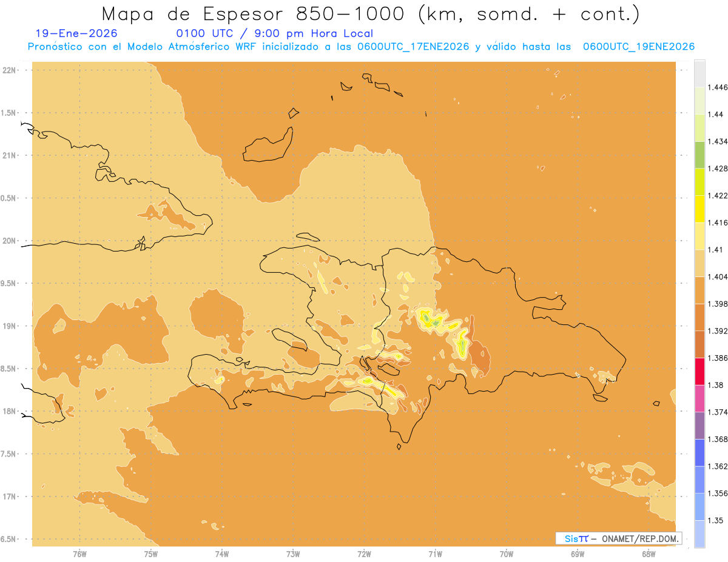Screen dimensions: 728x562
Task: Select the date label '19-Ene-2026'
Action: point(77,33)
